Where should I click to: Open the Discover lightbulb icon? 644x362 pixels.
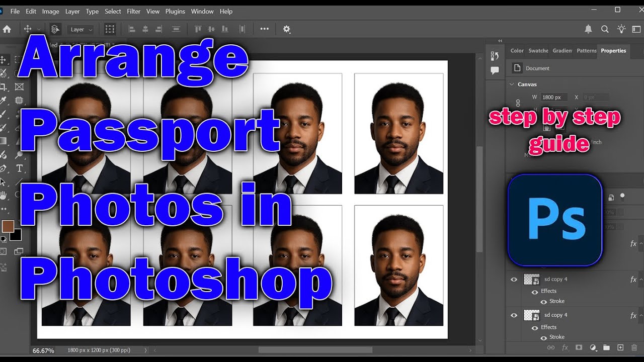click(622, 29)
